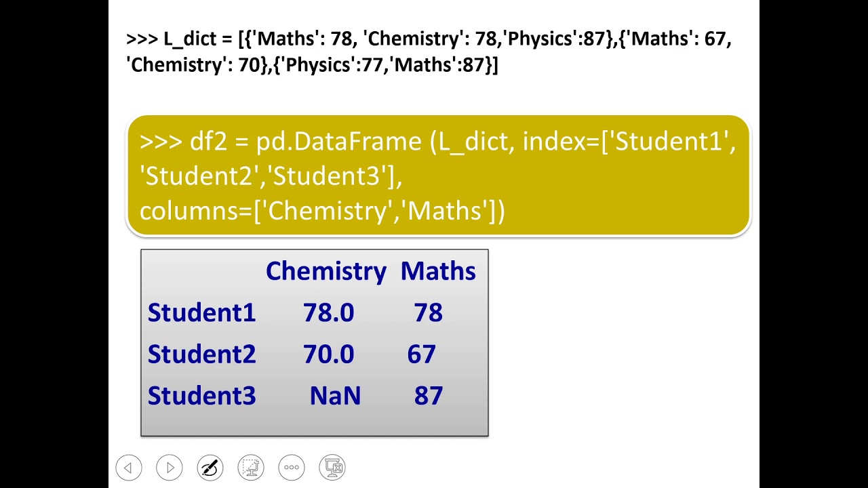End the slide show
The height and width of the screenshot is (488, 868).
tap(332, 467)
